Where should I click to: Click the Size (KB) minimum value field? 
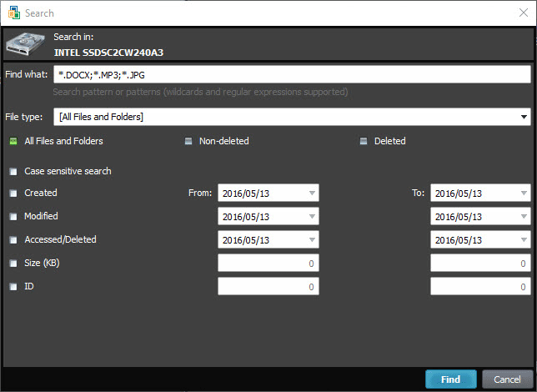pos(268,263)
